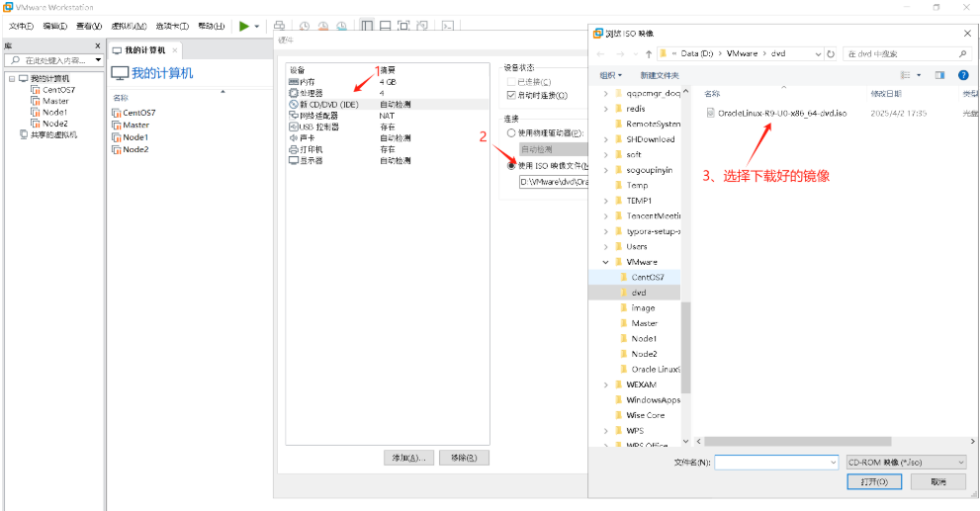The image size is (980, 511).
Task: Open the console view toolbar icon
Action: pos(448,27)
